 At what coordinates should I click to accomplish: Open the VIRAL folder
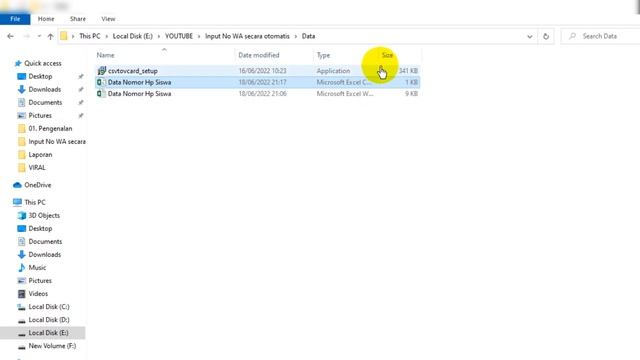click(x=37, y=168)
